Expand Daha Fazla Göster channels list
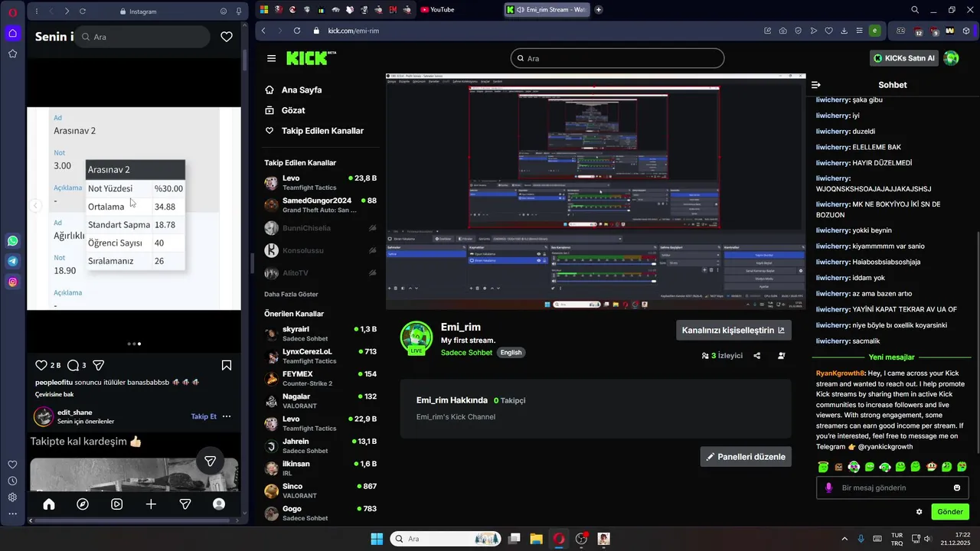This screenshot has height=551, width=980. (x=291, y=294)
